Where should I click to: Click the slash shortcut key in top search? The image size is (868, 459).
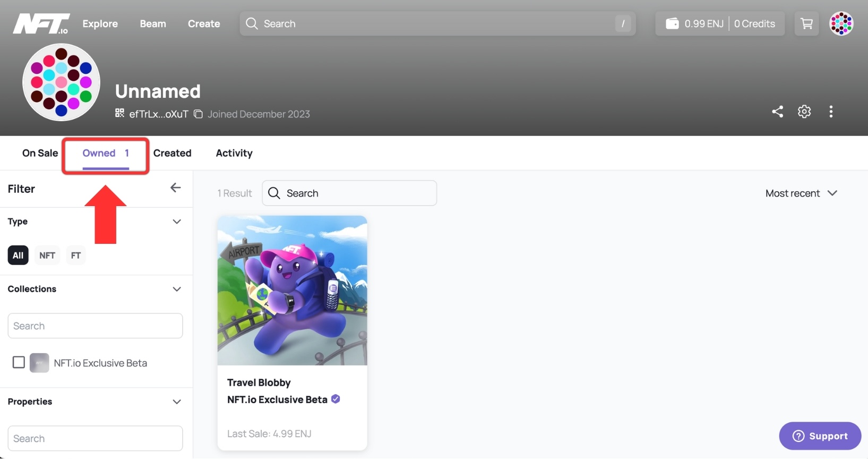coord(623,23)
